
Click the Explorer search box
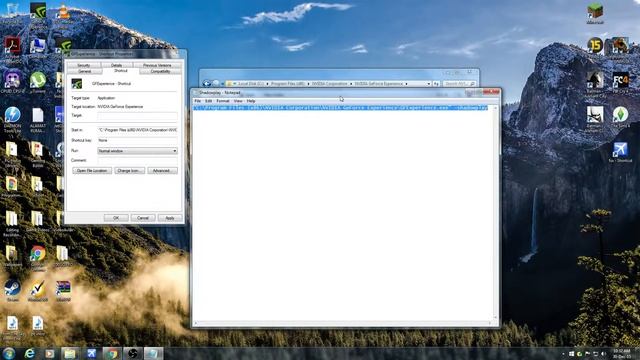coord(459,84)
